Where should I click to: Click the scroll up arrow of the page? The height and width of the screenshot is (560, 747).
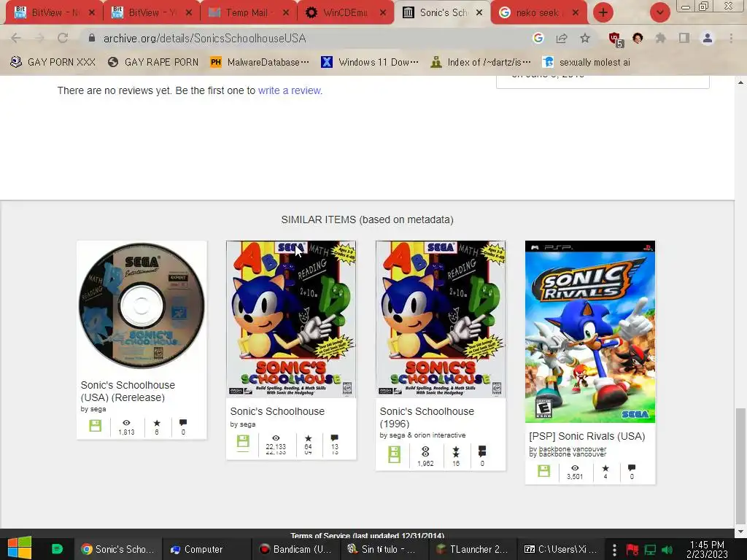740,82
